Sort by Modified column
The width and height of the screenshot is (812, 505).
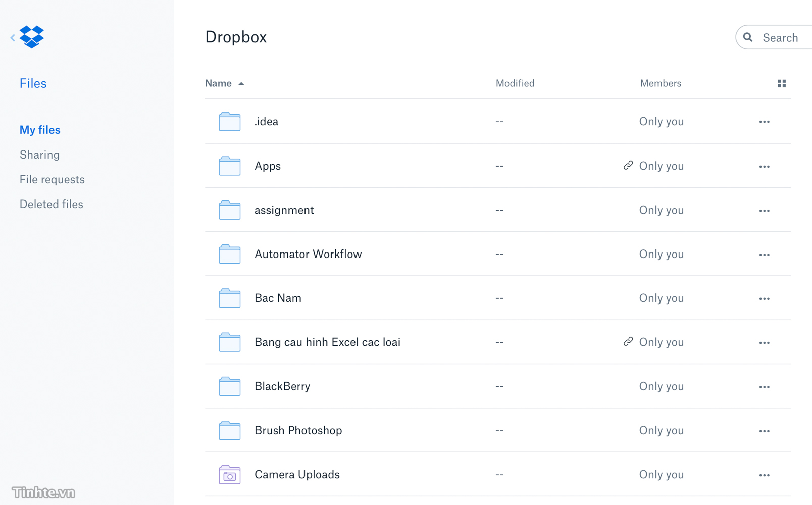(515, 83)
